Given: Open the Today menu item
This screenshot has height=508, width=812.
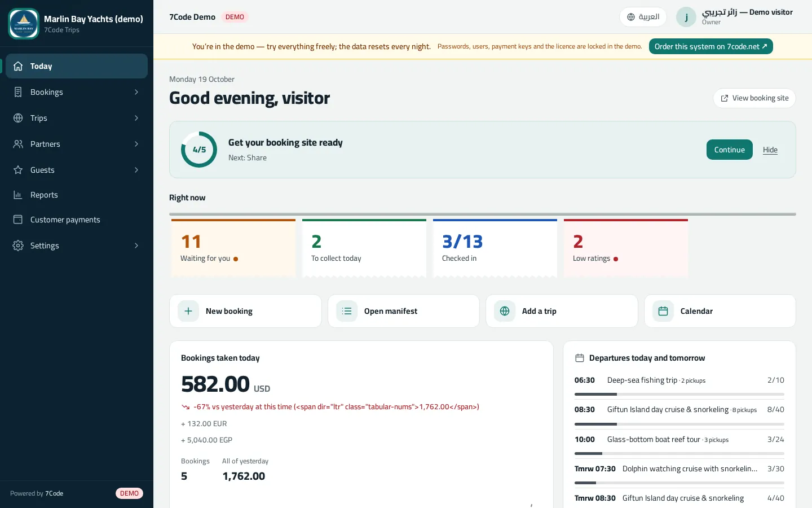Looking at the screenshot, I should [x=77, y=66].
